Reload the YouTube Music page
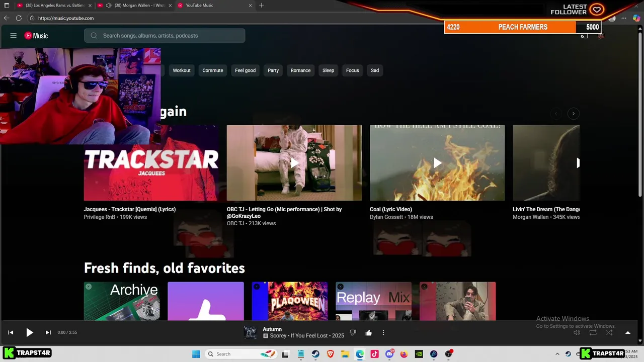The height and width of the screenshot is (362, 644). 19,18
